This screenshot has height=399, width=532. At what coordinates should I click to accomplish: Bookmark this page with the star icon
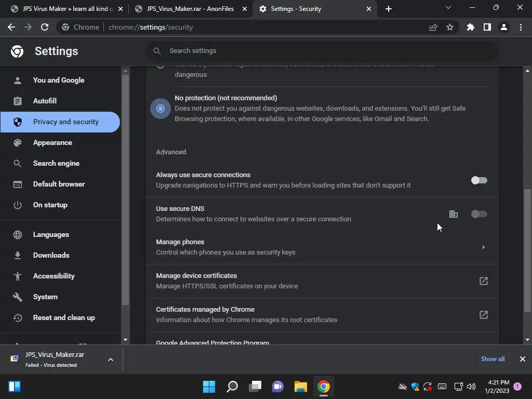(x=450, y=27)
